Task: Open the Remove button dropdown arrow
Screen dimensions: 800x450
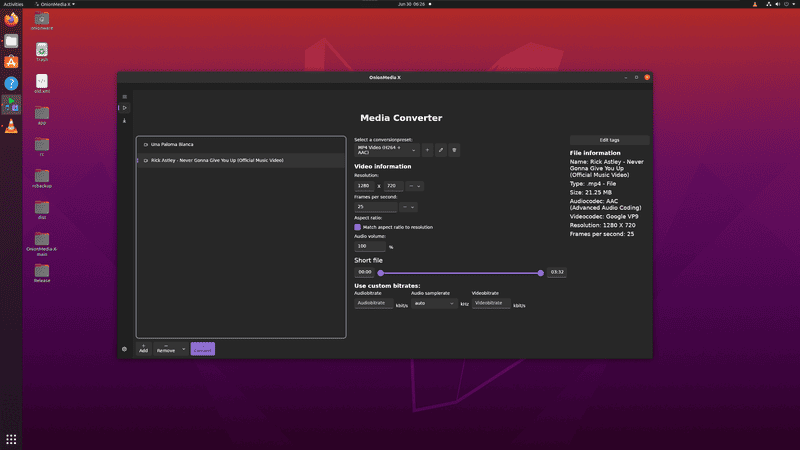Action: [x=184, y=349]
